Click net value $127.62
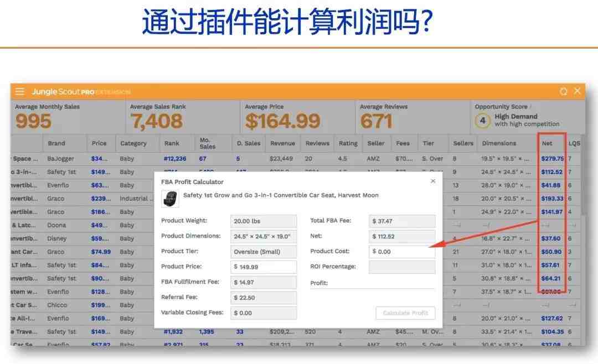This screenshot has width=598, height=364. (552, 318)
